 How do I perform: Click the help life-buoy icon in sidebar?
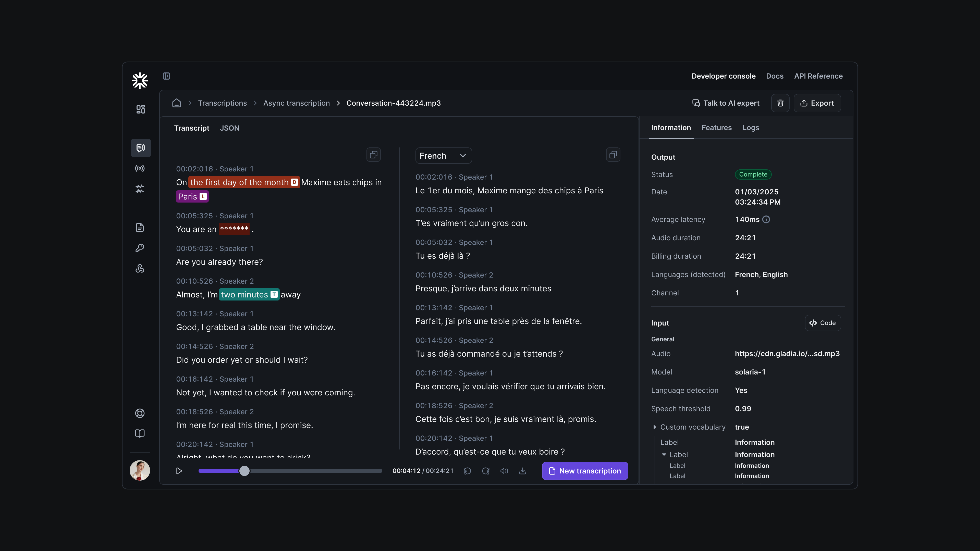tap(140, 413)
